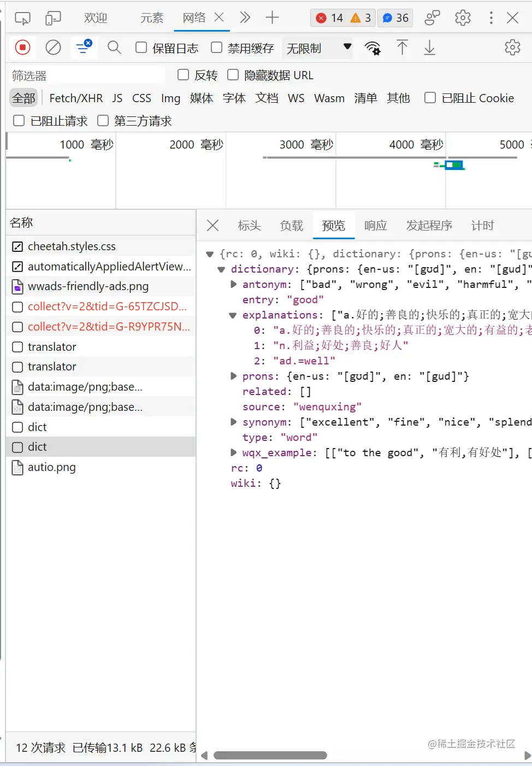Select cheetah.styles.css stylesheet icon
This screenshot has height=766, width=532.
17,247
